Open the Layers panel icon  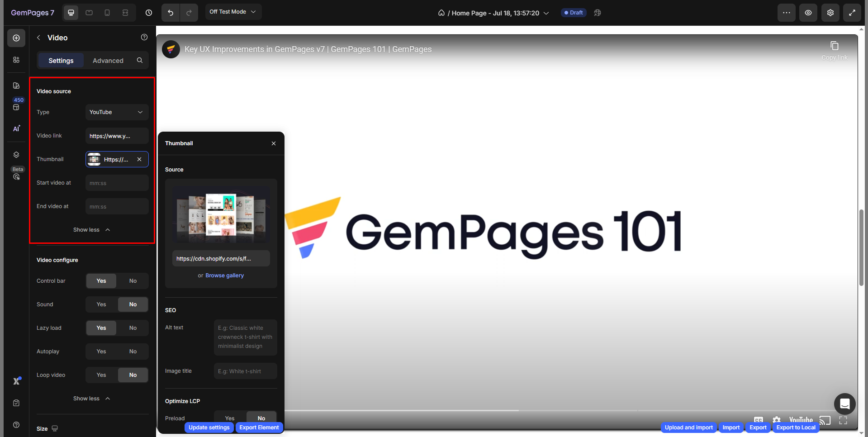(16, 155)
